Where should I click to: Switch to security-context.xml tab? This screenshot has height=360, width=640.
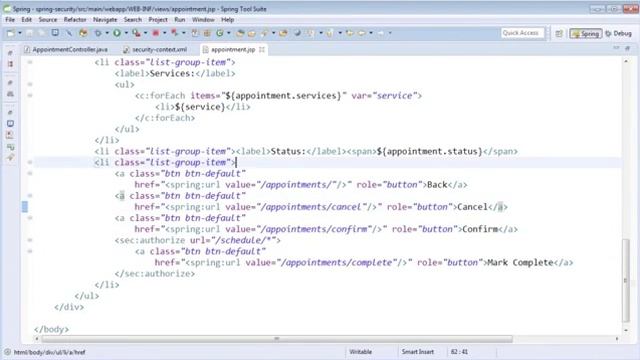pyautogui.click(x=156, y=49)
